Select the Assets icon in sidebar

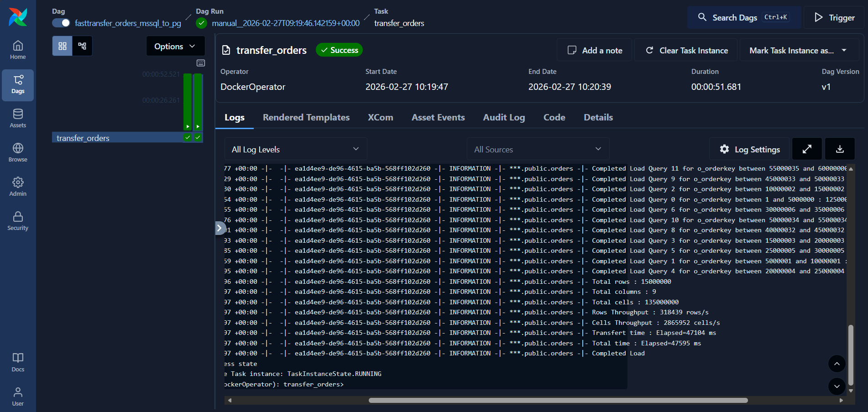18,118
